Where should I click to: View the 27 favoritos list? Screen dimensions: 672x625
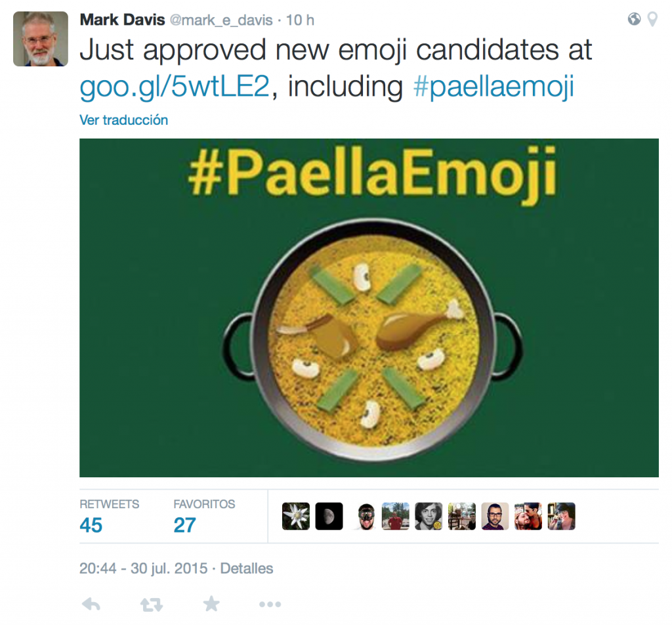pos(184,525)
